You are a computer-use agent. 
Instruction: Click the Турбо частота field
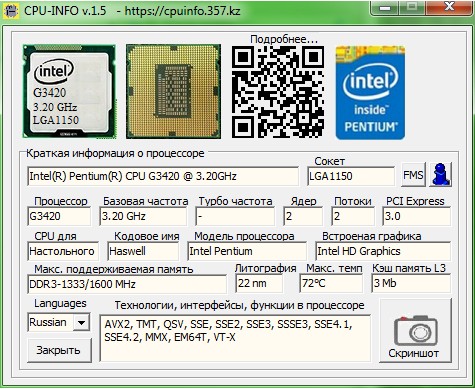point(235,216)
